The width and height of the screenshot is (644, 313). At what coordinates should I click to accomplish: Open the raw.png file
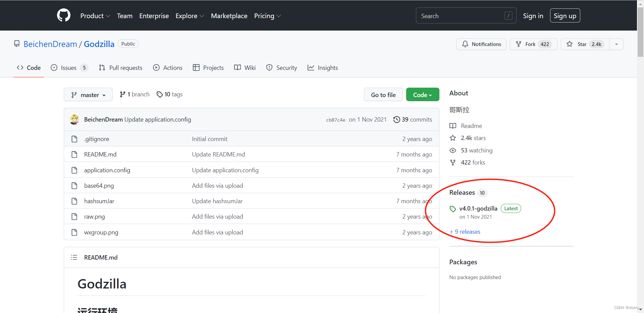(x=95, y=217)
